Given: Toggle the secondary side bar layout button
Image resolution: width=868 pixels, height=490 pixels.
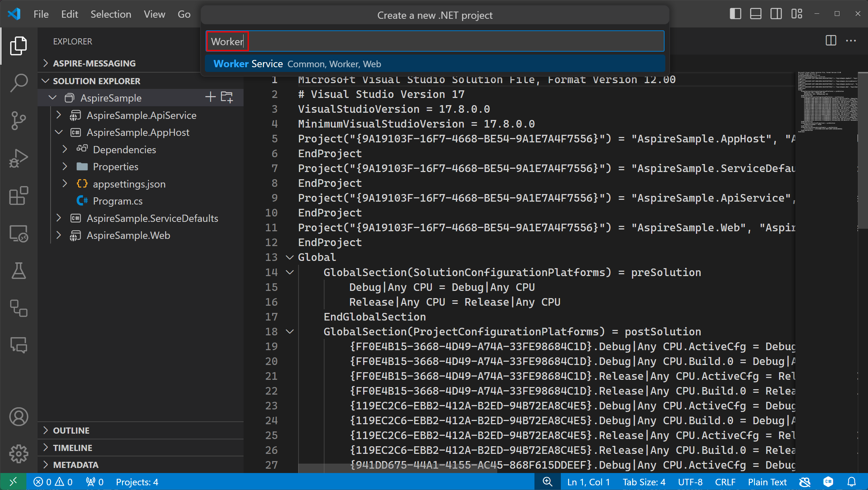Looking at the screenshot, I should click(x=776, y=14).
